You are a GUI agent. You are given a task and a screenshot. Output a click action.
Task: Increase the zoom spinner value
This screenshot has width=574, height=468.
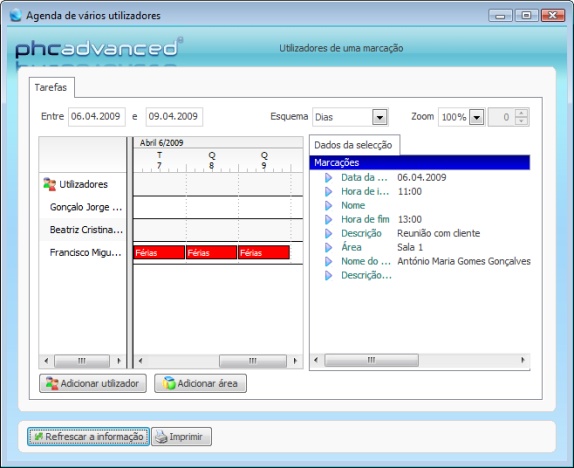(521, 113)
